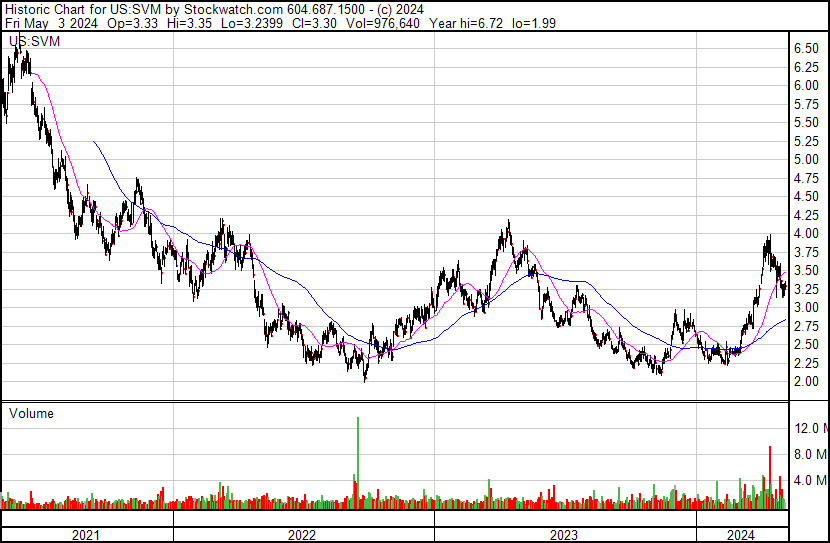Click the 5.75 price axis label

tap(806, 104)
